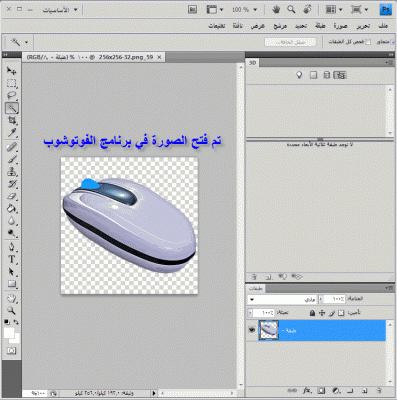
Task: Open the Arrange Documents dropdown
Action: (x=334, y=10)
